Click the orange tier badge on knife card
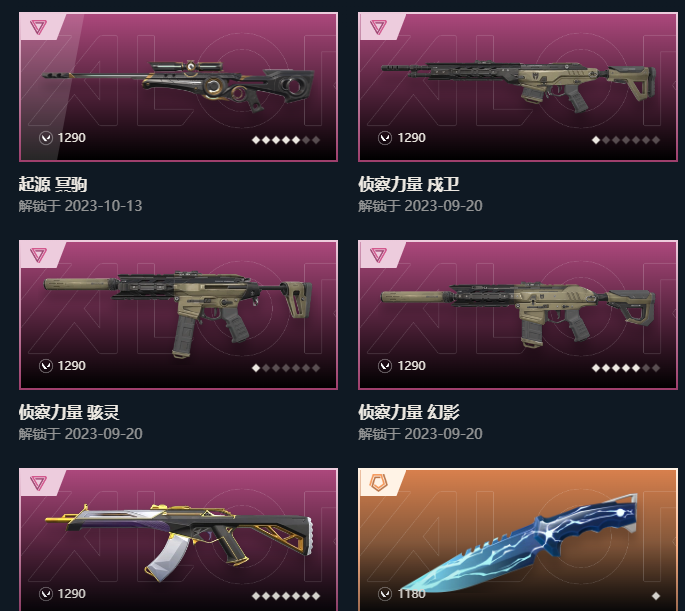Image resolution: width=685 pixels, height=611 pixels. tap(378, 483)
